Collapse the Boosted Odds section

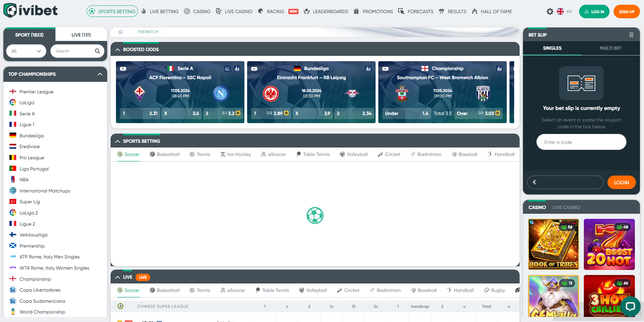pos(118,49)
